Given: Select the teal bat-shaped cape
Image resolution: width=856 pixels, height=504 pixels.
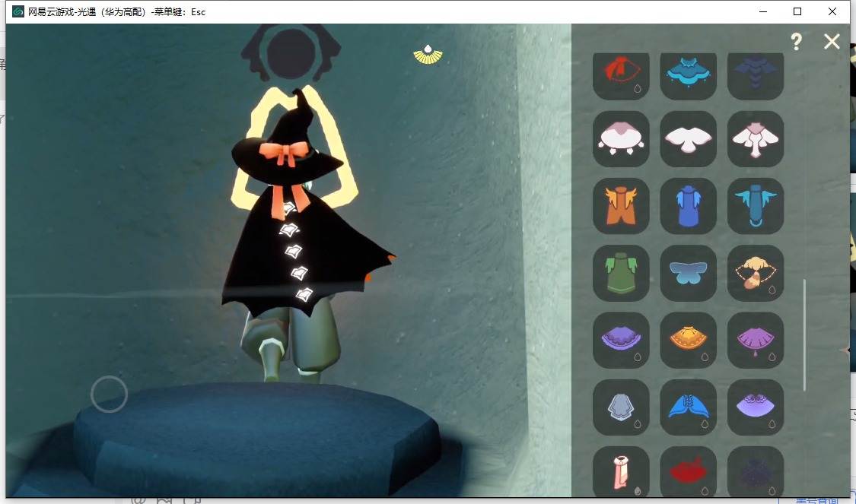Looking at the screenshot, I should [x=688, y=75].
